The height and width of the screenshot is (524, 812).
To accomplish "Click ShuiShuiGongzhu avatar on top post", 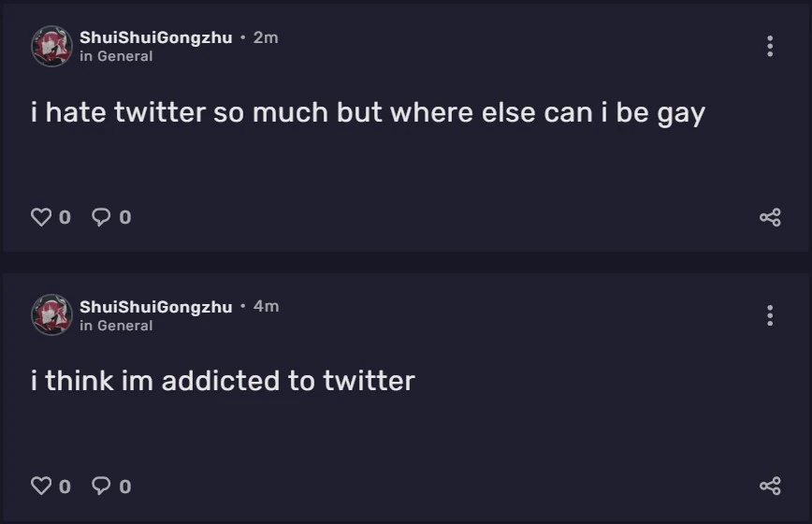I will 51,46.
